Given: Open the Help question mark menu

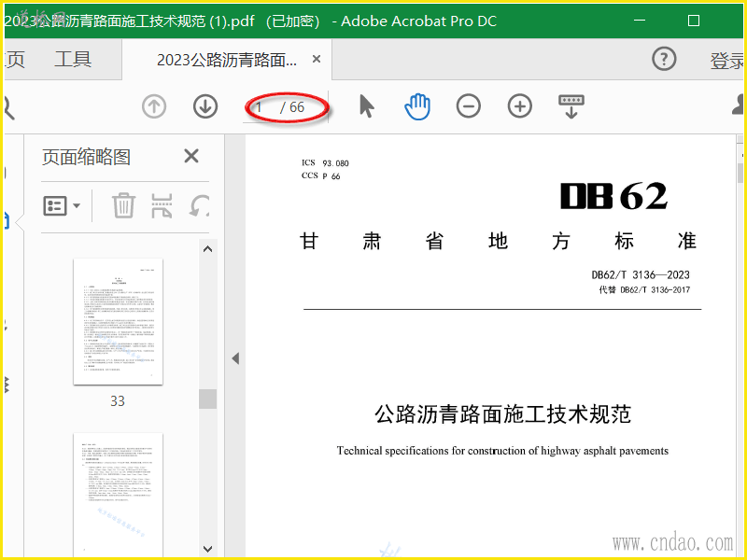Looking at the screenshot, I should click(664, 59).
